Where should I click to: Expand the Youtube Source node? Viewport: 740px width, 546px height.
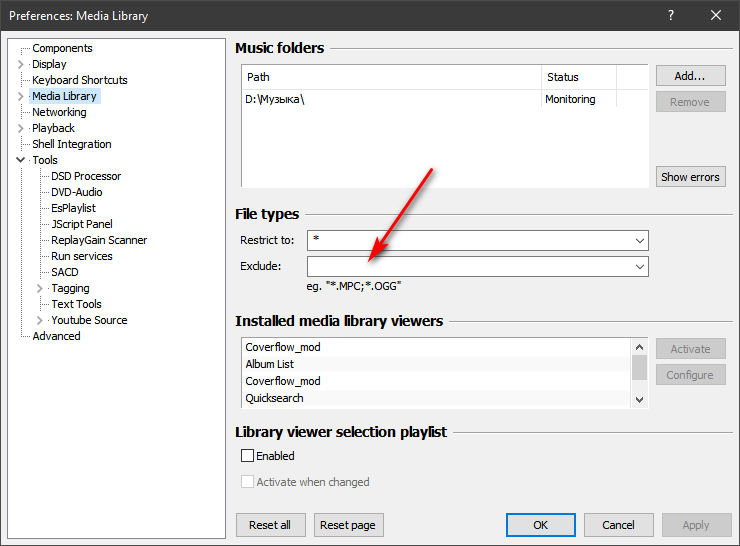(x=40, y=320)
